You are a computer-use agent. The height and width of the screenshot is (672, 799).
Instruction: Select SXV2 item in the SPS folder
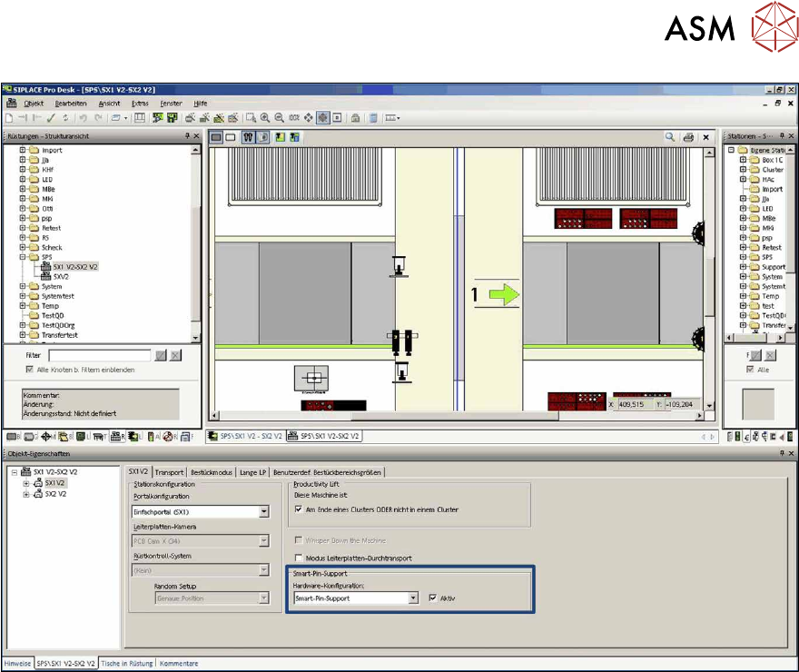(61, 276)
